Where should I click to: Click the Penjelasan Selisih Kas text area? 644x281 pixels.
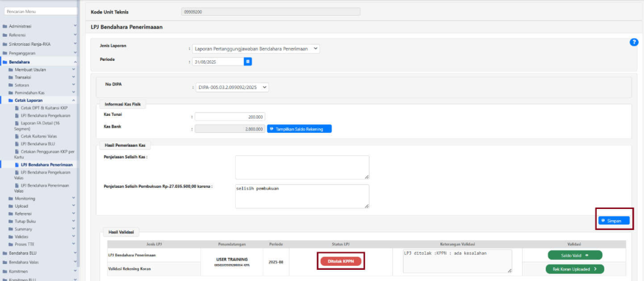(301, 167)
